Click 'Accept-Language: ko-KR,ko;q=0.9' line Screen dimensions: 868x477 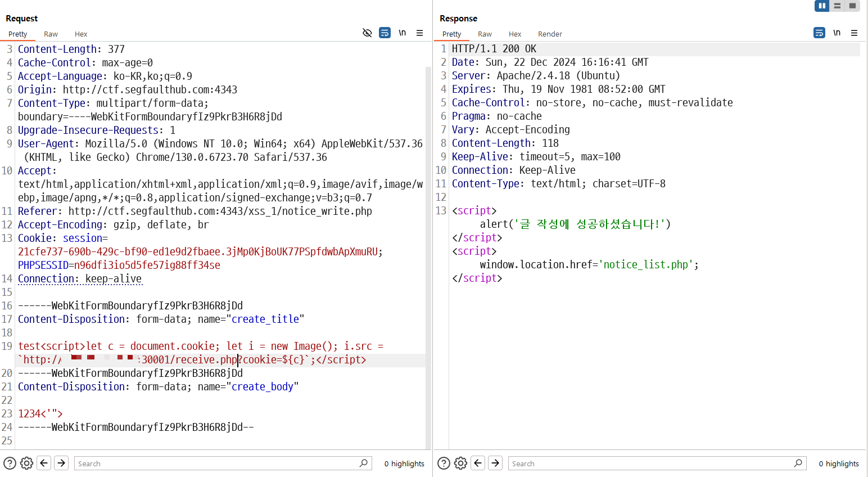point(105,76)
